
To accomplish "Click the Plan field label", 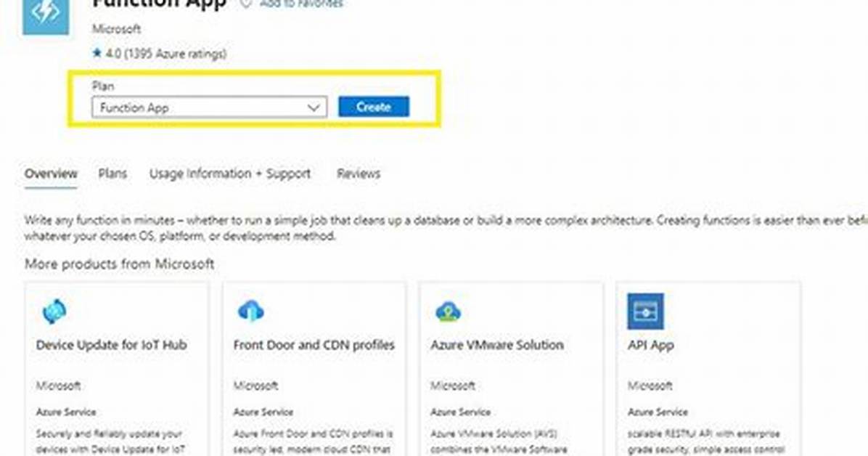I will pos(103,86).
